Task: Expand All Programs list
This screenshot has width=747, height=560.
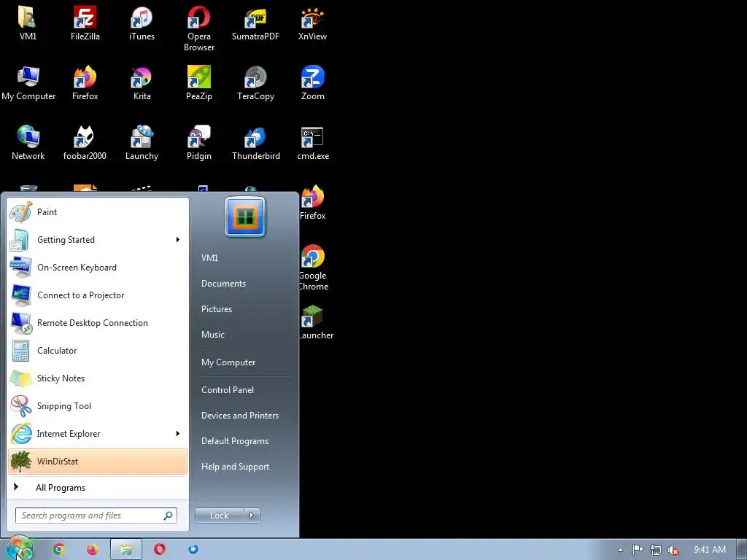Action: click(x=98, y=488)
